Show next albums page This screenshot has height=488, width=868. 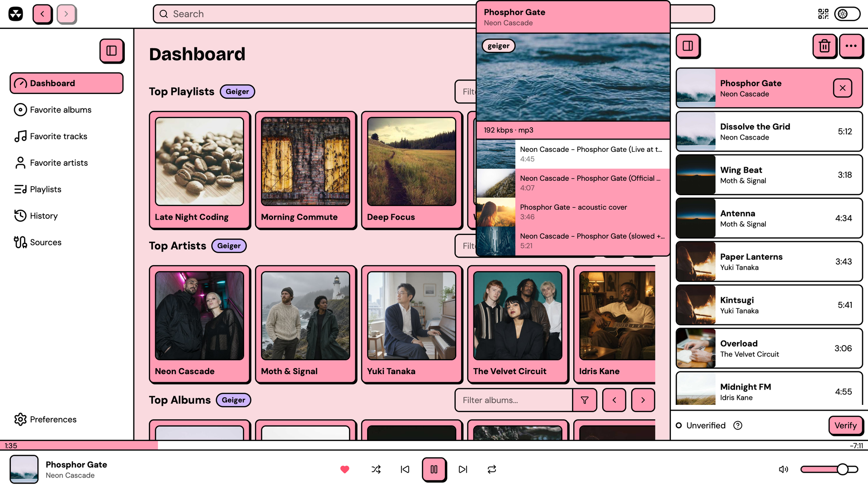click(643, 400)
